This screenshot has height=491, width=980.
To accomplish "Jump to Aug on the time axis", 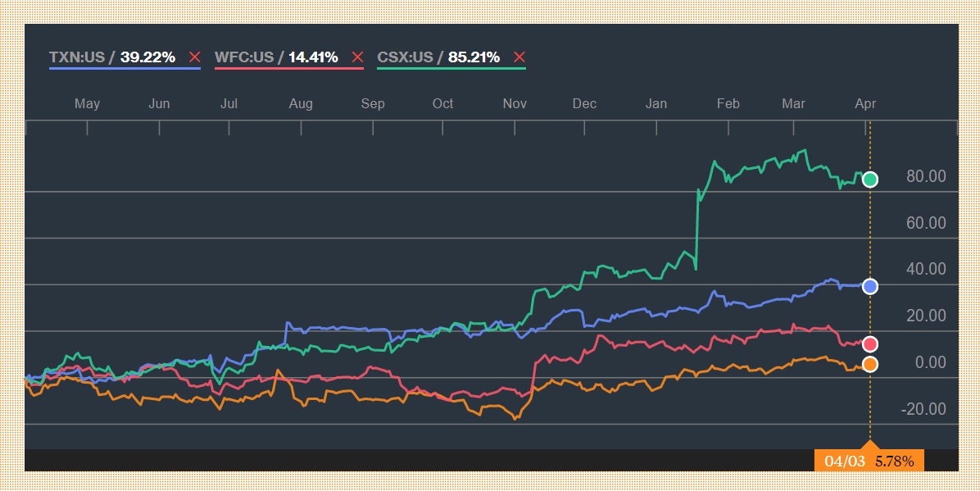I will pos(301,103).
